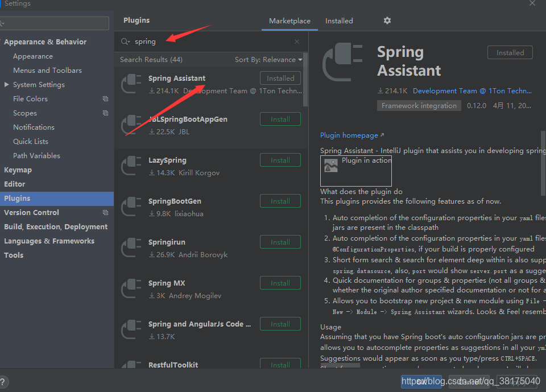
Task: Select LazySpring plugin name in results
Action: pos(167,160)
